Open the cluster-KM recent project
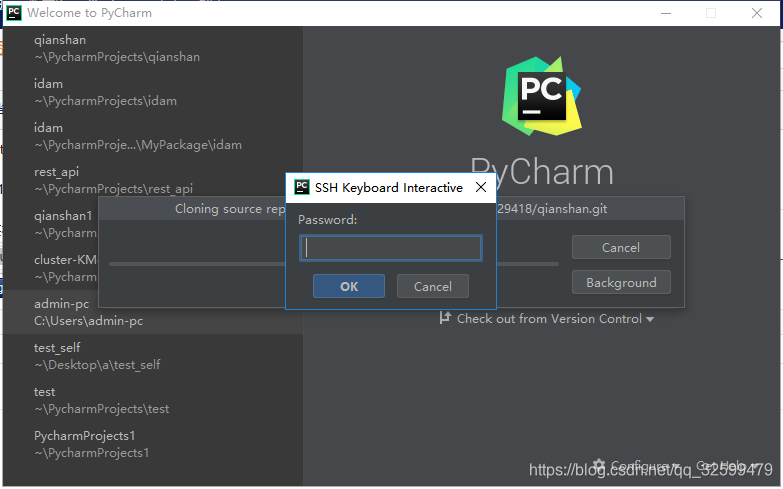The width and height of the screenshot is (783, 489). pyautogui.click(x=51, y=268)
